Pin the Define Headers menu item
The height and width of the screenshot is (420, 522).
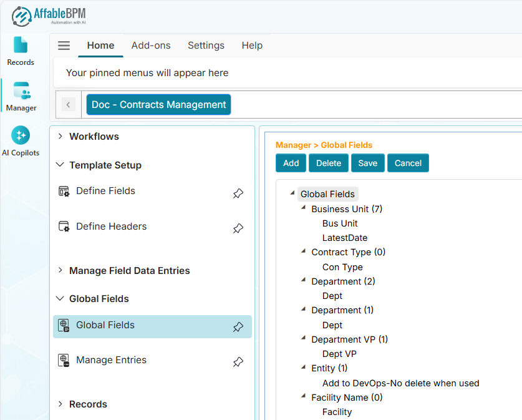(238, 228)
